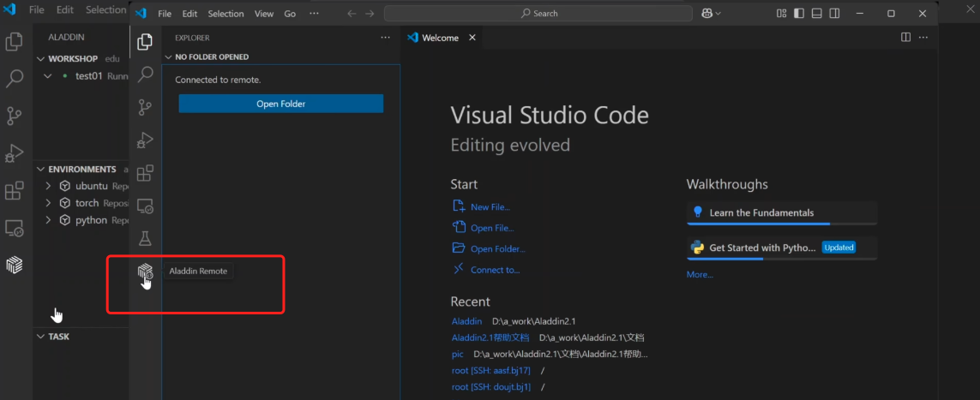
Task: Open Search view in front window activity bar
Action: pos(145,75)
